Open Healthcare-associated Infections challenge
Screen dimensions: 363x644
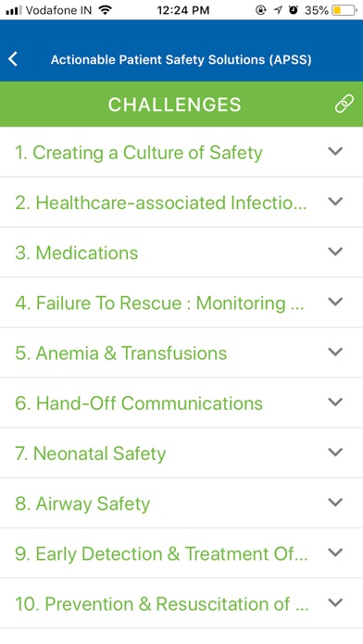tap(181, 202)
